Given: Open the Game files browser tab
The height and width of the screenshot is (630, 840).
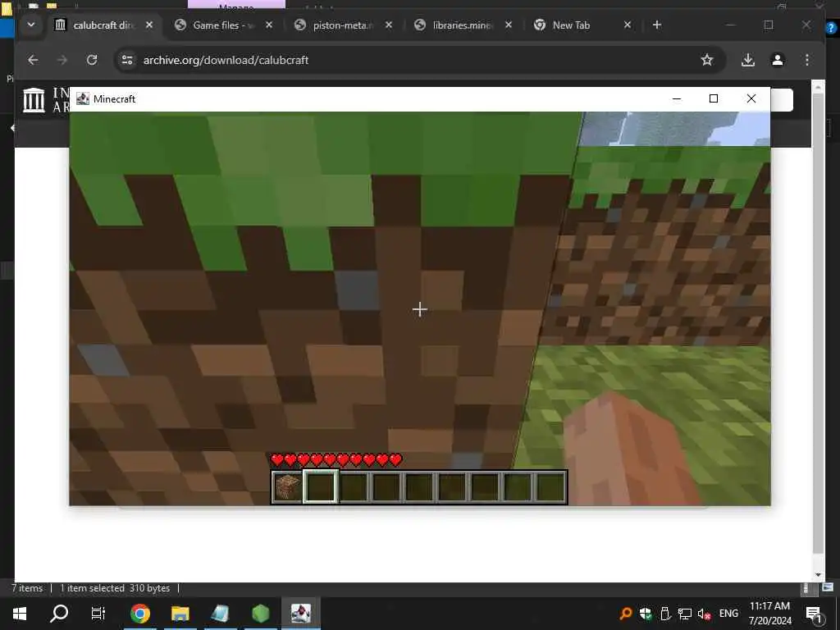Looking at the screenshot, I should coord(223,25).
